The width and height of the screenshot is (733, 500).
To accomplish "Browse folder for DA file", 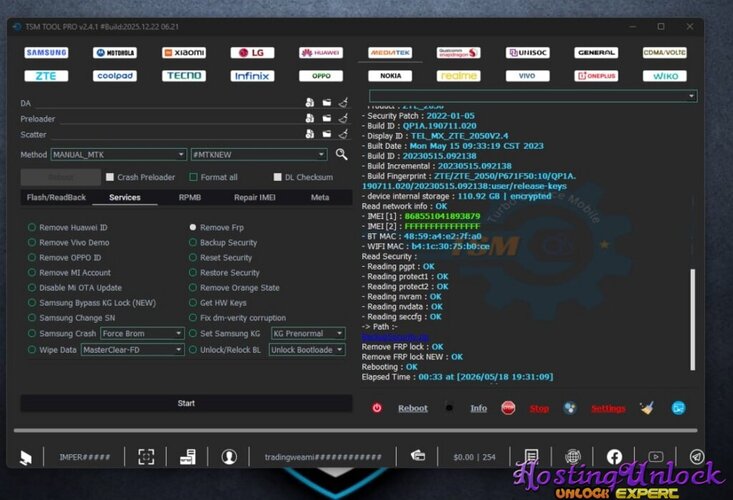I will 326,102.
